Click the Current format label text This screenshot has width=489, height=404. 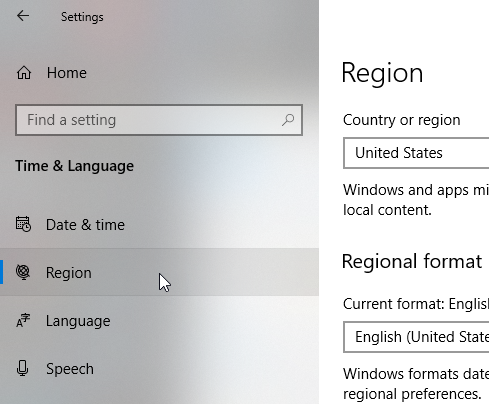(x=416, y=304)
